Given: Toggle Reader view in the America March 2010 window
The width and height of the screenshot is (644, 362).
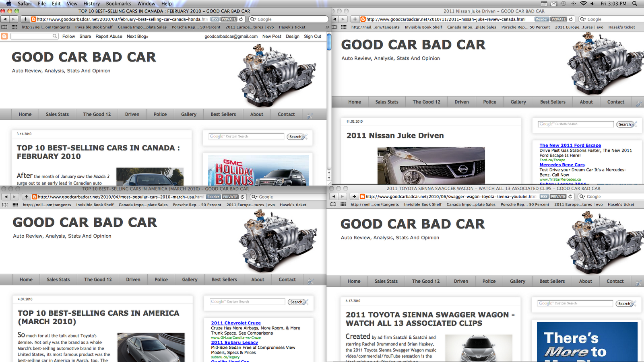Looking at the screenshot, I should [x=213, y=197].
